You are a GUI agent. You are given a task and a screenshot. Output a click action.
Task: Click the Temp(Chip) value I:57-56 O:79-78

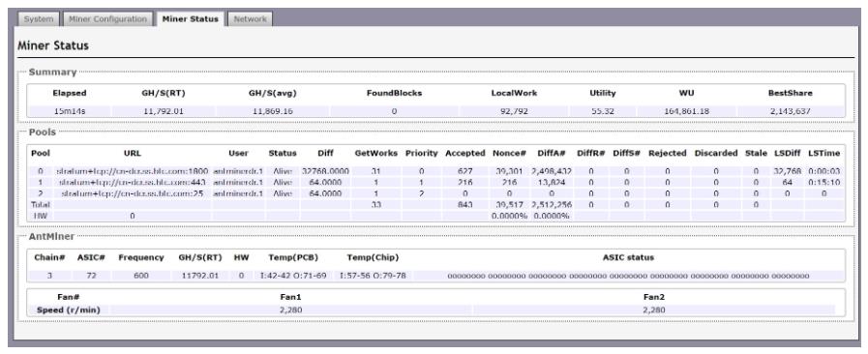[373, 276]
